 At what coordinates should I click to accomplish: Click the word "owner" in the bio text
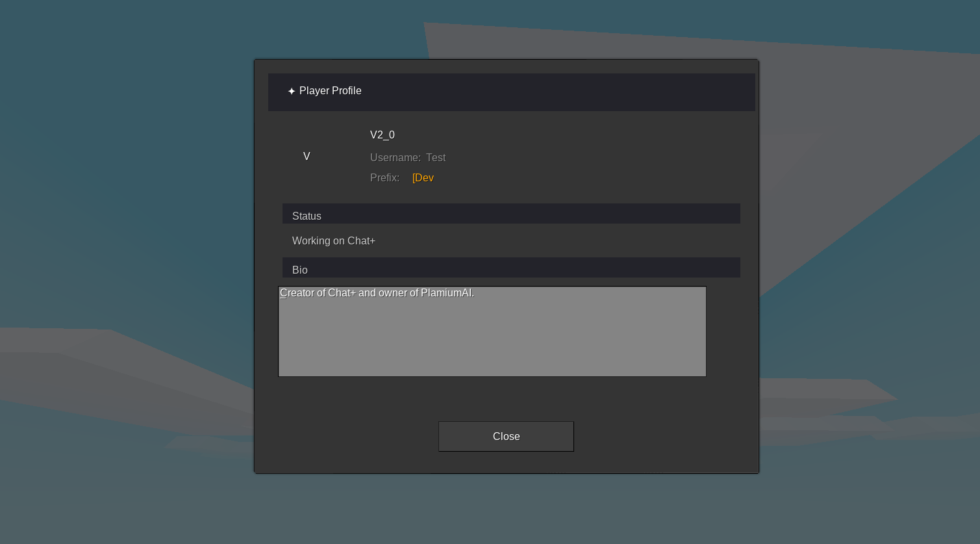(392, 293)
